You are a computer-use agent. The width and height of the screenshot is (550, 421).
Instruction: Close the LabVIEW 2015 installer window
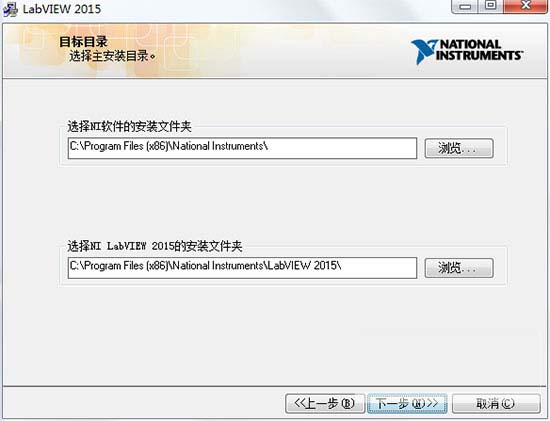525,6
